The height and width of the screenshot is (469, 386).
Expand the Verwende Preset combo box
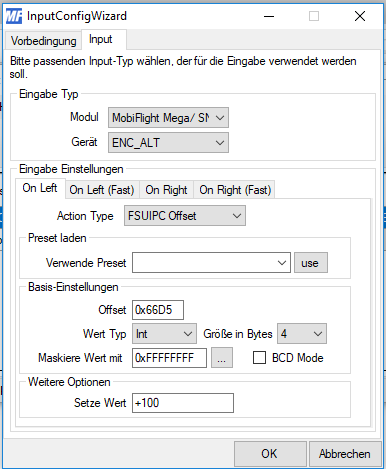point(211,263)
